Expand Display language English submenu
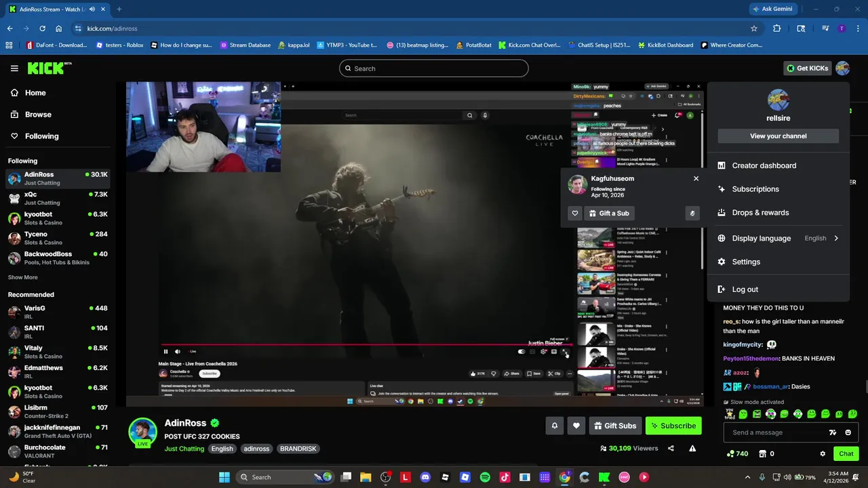 click(x=778, y=239)
